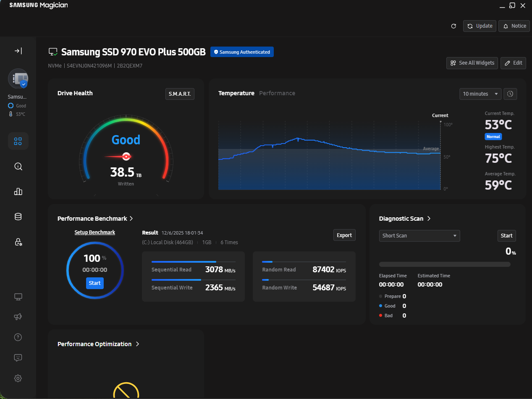This screenshot has width=532, height=399.
Task: Click the 38.5 TB Written value
Action: coord(126,172)
